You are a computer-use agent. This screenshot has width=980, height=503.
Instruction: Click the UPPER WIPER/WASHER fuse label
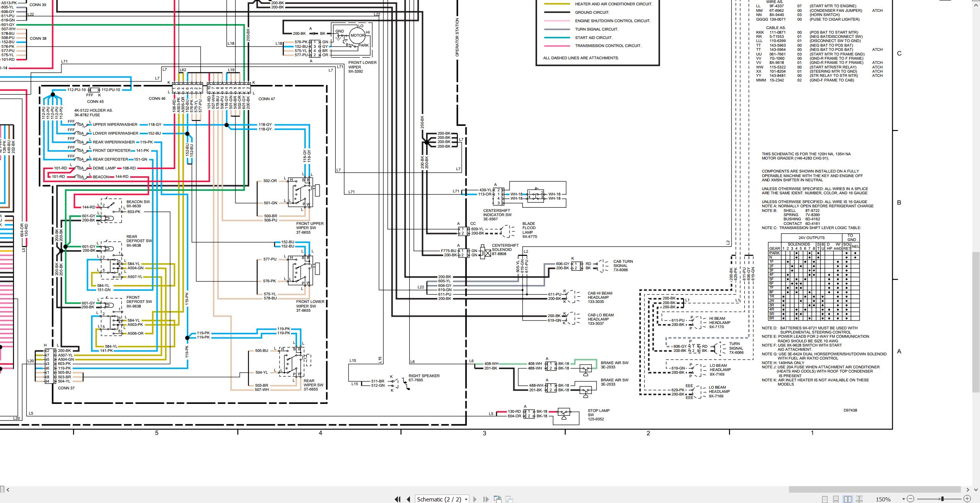(x=115, y=125)
